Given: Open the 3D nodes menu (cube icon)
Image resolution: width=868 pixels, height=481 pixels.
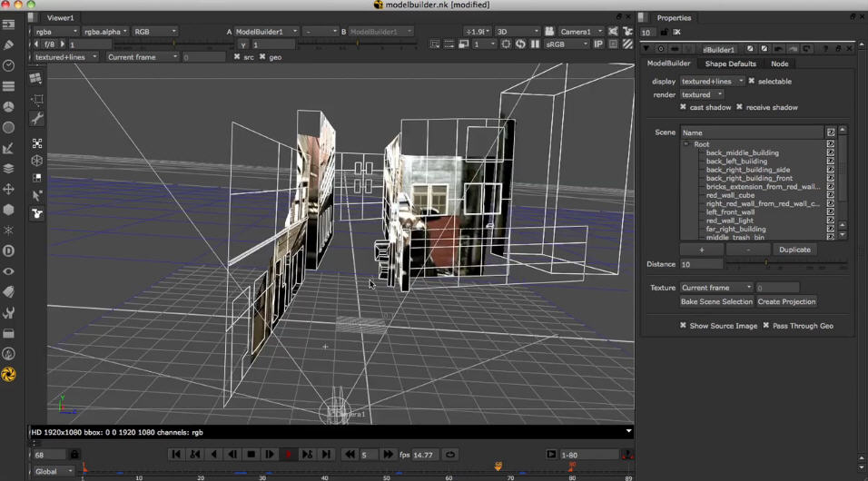Looking at the screenshot, I should click(x=9, y=210).
